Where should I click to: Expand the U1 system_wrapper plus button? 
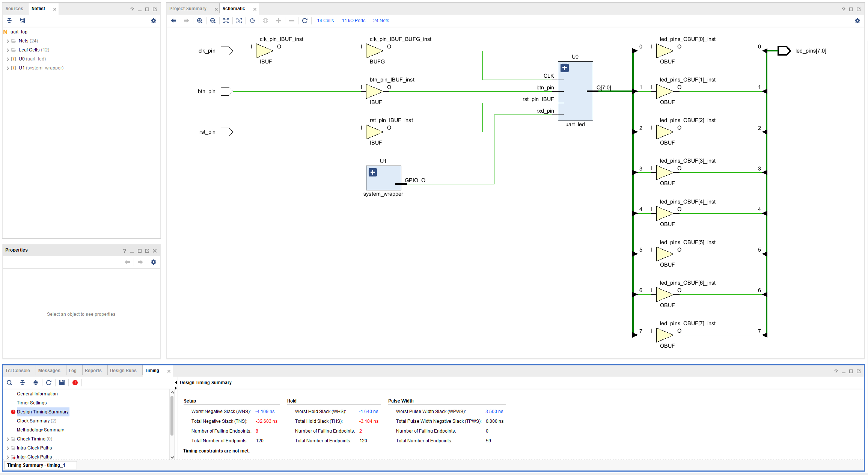373,172
